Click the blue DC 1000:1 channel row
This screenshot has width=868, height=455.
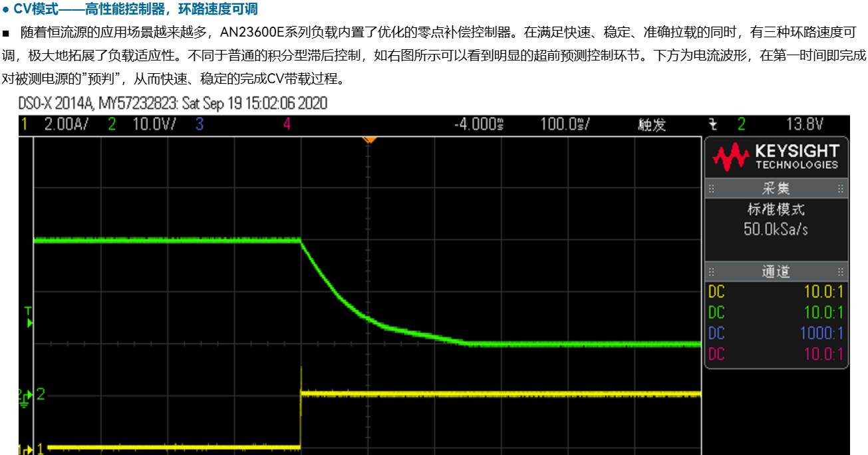[x=776, y=333]
